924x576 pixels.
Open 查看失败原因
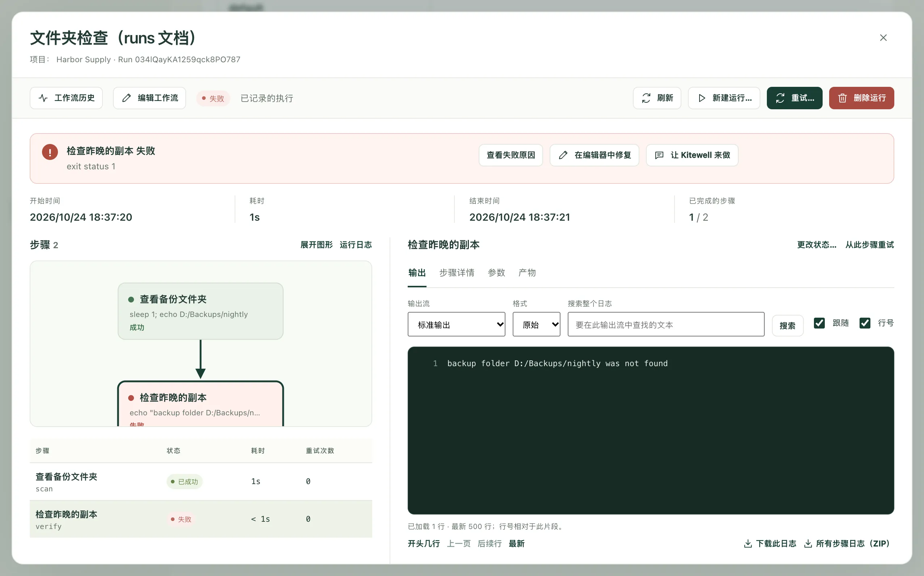pos(511,155)
